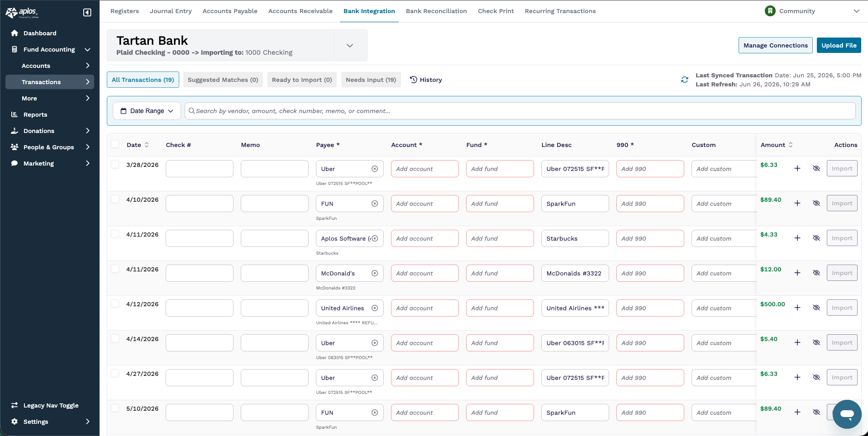This screenshot has height=436, width=868.
Task: Click Add 990 on United Airlines row
Action: click(650, 308)
